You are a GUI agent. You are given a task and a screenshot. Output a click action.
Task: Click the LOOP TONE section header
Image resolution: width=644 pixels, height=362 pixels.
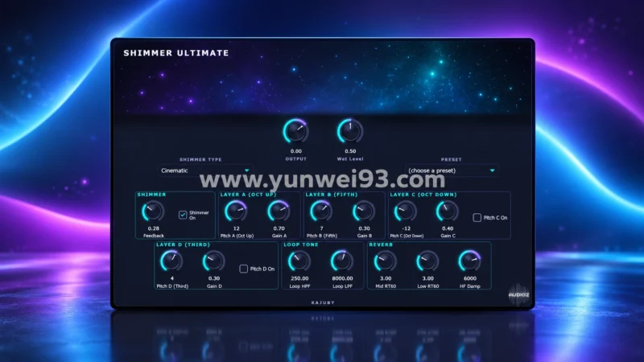point(301,245)
